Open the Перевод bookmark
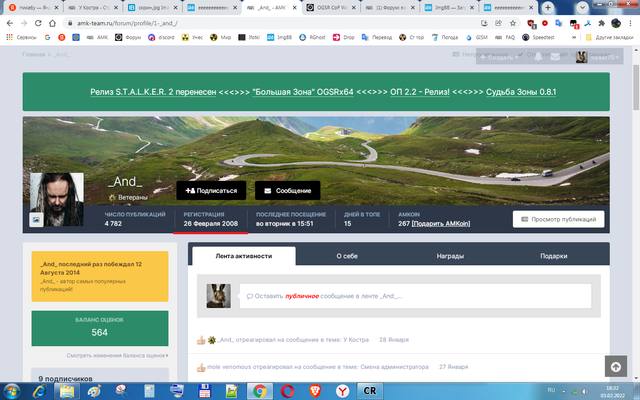This screenshot has width=640, height=400. pos(376,37)
